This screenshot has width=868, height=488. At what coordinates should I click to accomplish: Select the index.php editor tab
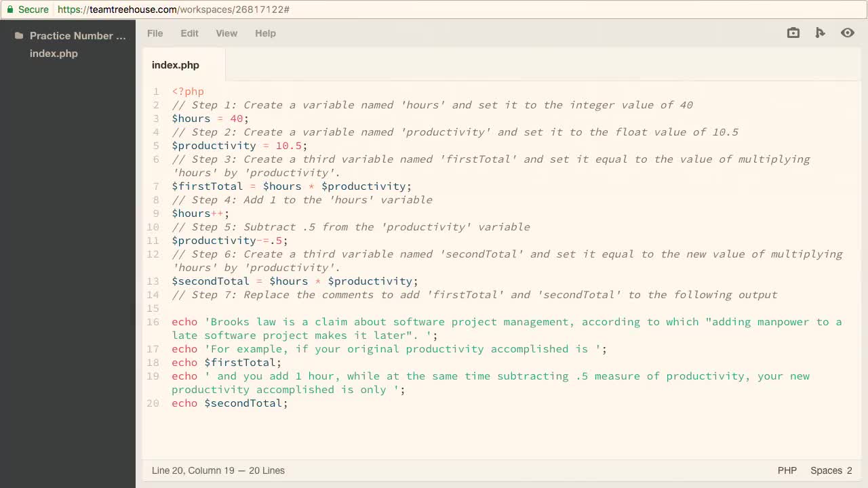tap(175, 65)
